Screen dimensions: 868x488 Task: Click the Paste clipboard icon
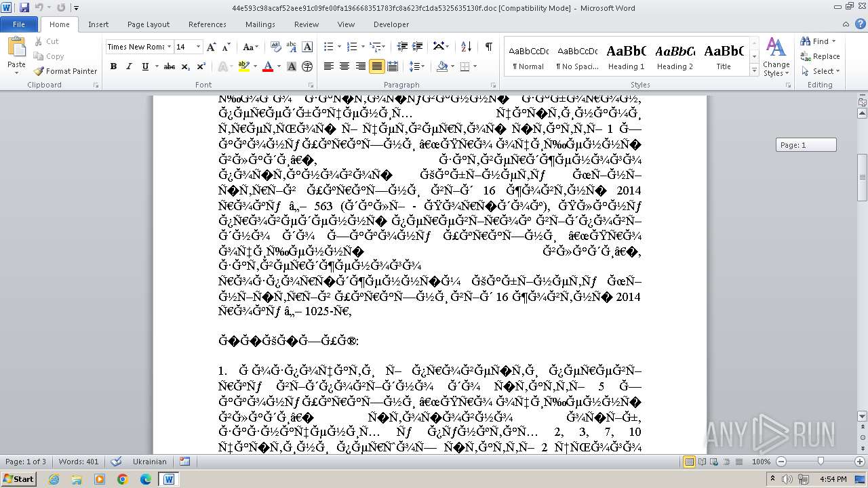pyautogui.click(x=16, y=47)
